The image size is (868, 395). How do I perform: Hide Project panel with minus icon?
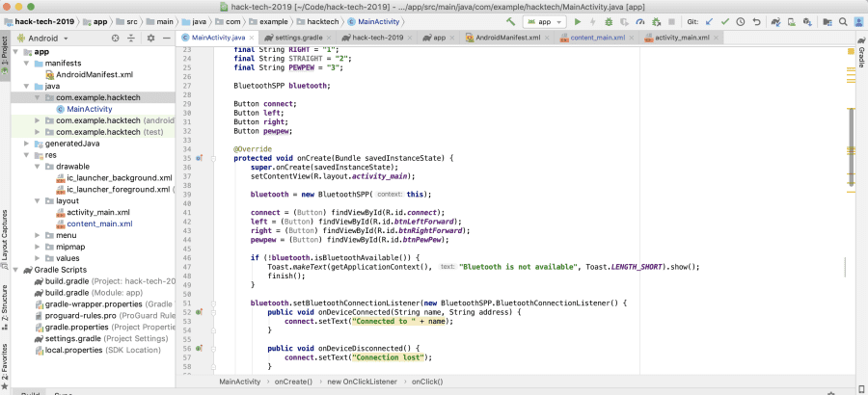(166, 39)
